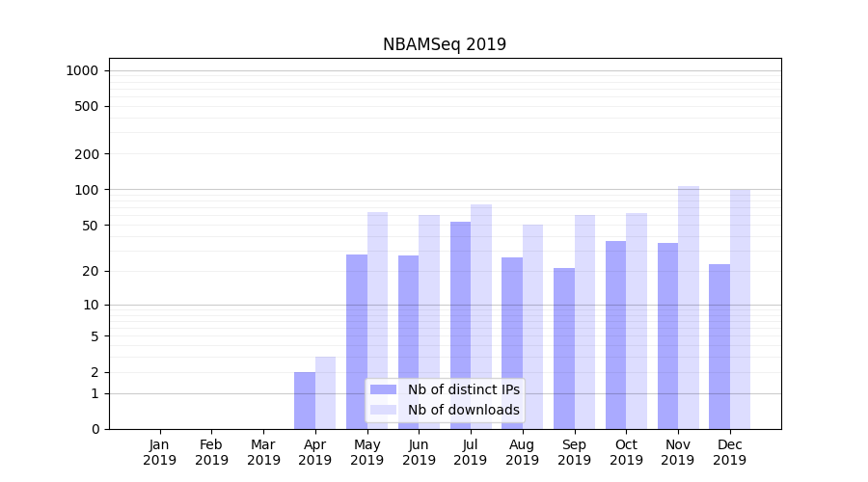Select the Apr 2019 downloads bar
The height and width of the screenshot is (482, 868).
pyautogui.click(x=326, y=392)
